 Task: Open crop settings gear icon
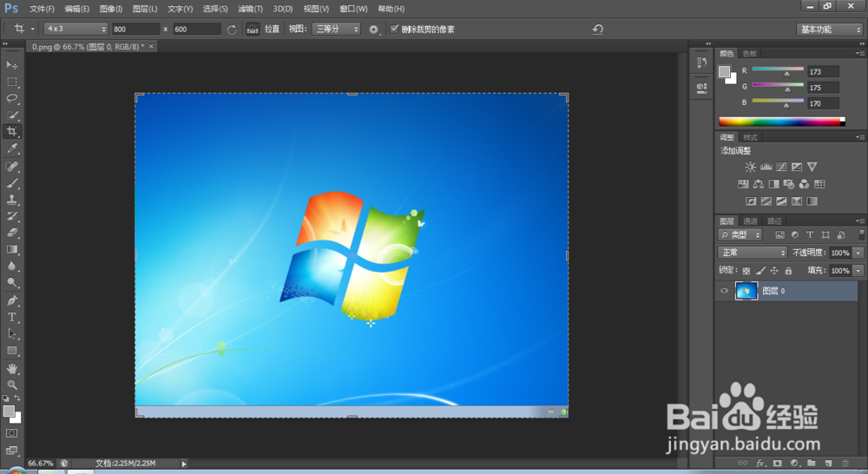pyautogui.click(x=373, y=30)
